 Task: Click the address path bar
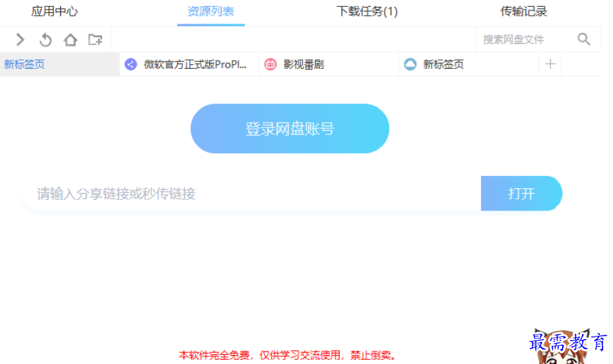293,39
